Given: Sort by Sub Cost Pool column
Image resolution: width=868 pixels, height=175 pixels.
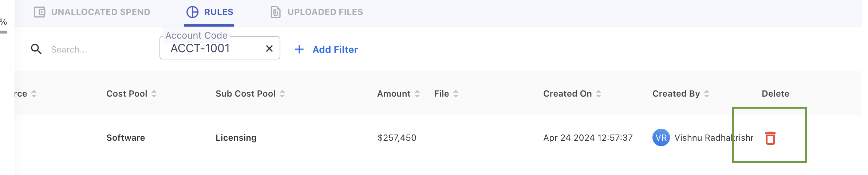Looking at the screenshot, I should coord(282,94).
